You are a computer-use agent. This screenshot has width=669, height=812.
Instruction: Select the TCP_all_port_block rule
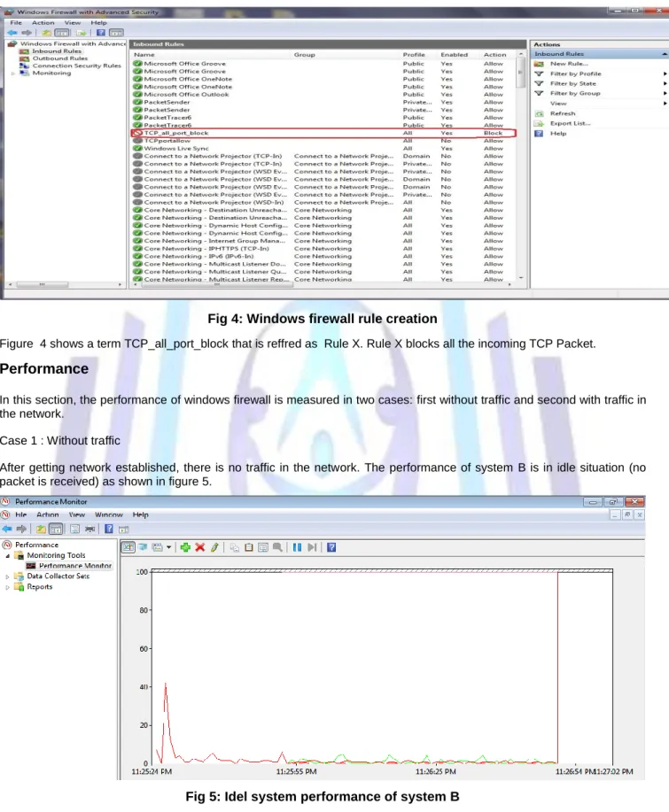323,133
